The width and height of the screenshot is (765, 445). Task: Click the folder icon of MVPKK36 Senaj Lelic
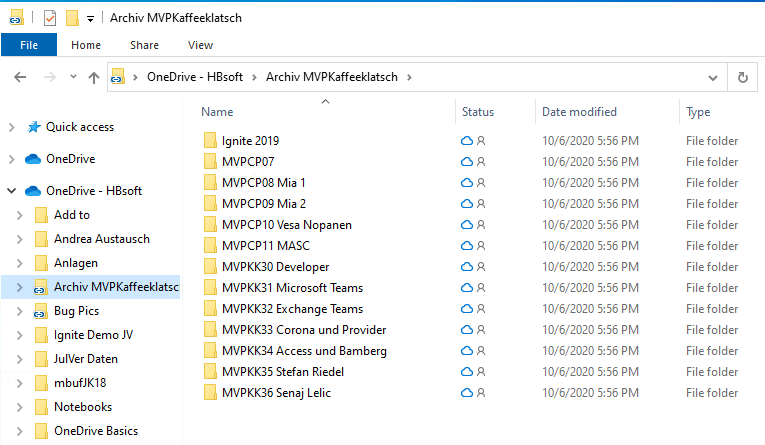[209, 393]
